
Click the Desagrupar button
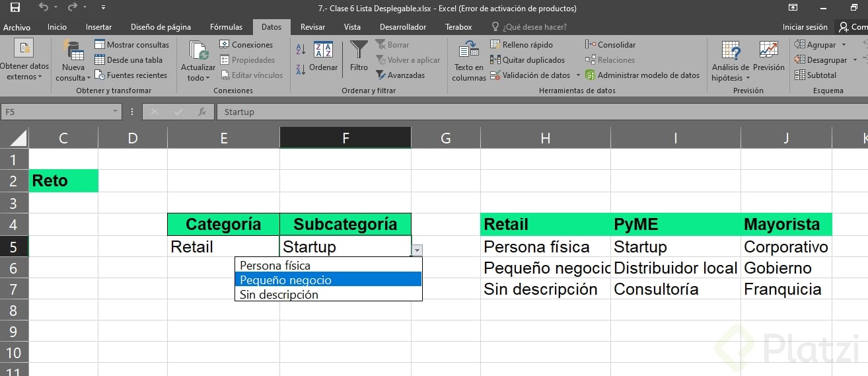point(821,60)
